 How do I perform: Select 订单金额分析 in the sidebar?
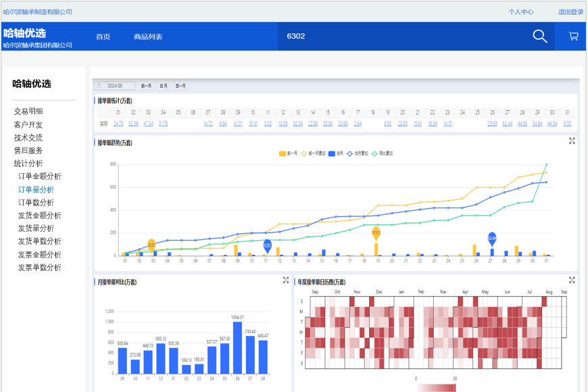tap(40, 176)
